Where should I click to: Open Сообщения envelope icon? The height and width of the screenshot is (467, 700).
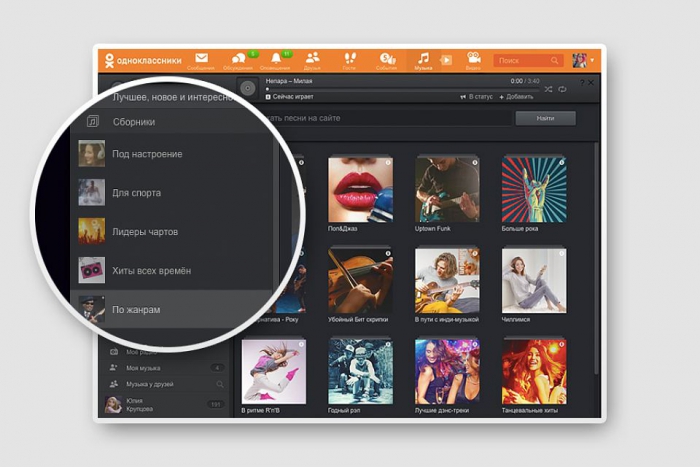(x=201, y=58)
